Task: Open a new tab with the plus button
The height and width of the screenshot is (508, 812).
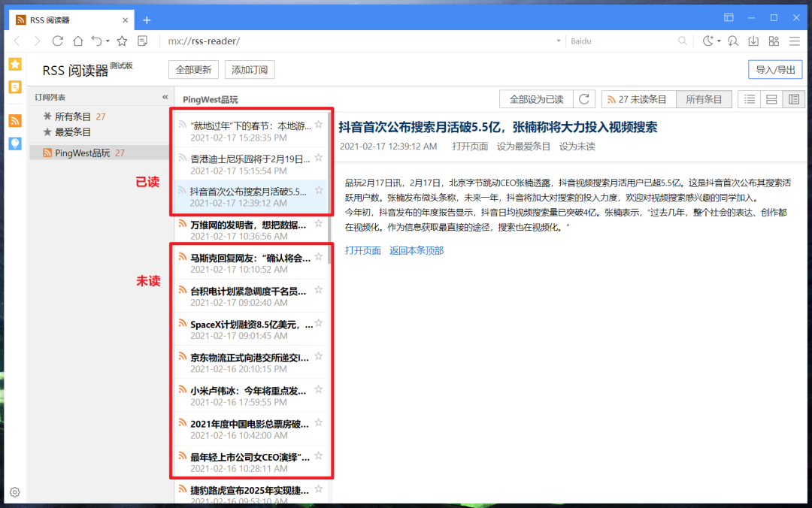Action: (x=147, y=20)
